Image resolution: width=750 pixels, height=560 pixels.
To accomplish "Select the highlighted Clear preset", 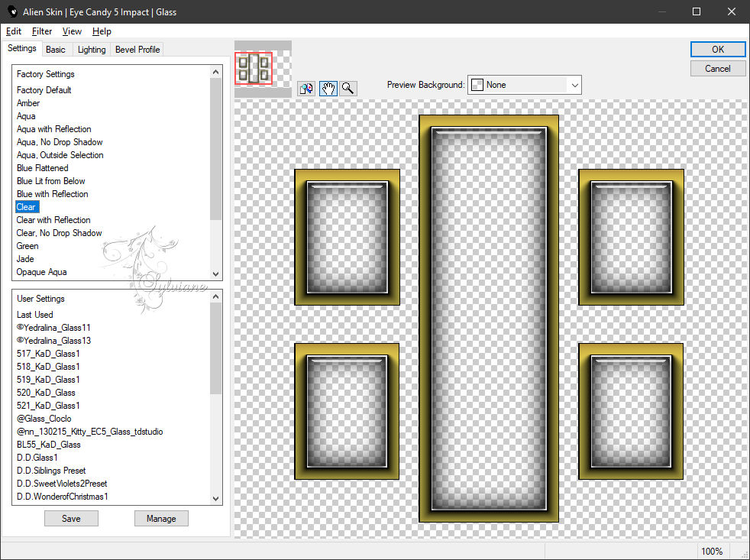I will 26,207.
